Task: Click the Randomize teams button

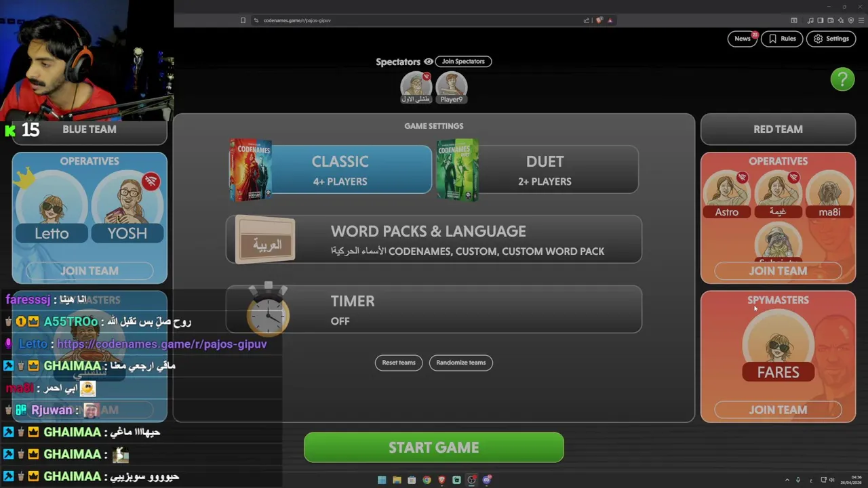Action: tap(461, 363)
